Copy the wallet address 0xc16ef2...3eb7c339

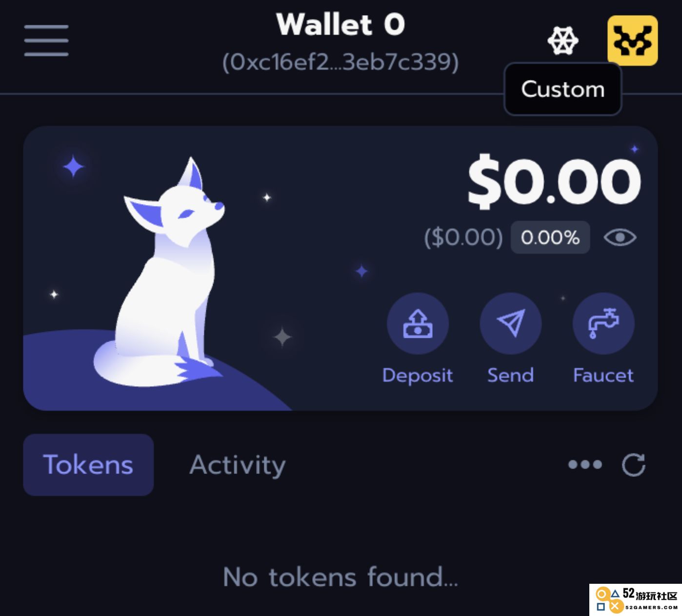tap(341, 62)
